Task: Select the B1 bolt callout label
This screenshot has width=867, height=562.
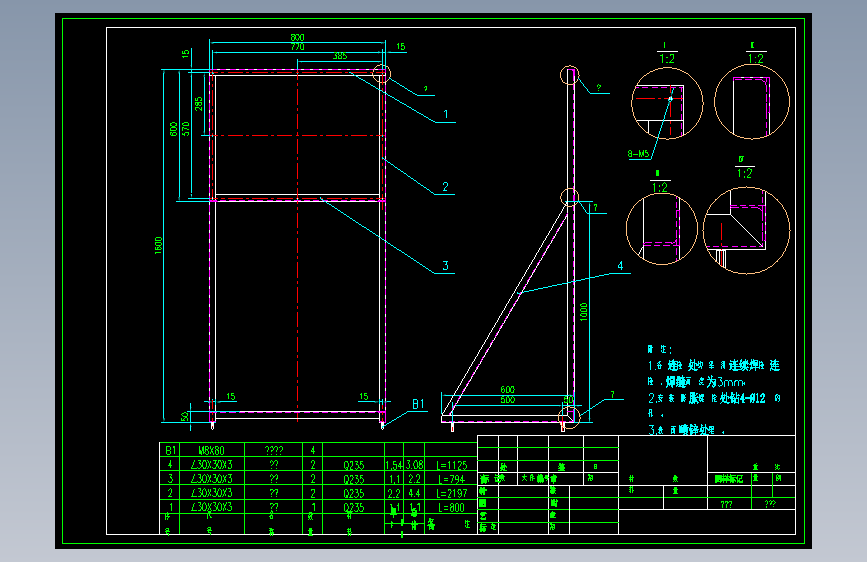Action: [418, 404]
